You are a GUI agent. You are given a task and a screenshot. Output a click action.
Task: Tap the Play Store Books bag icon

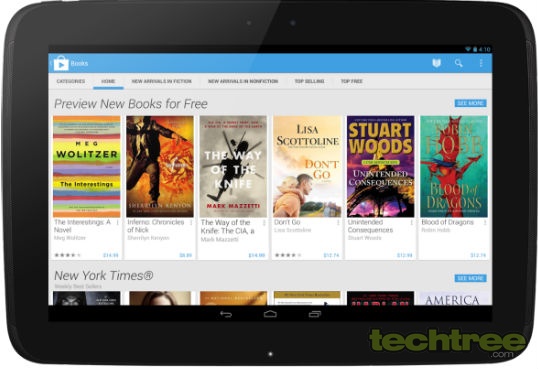[61, 63]
